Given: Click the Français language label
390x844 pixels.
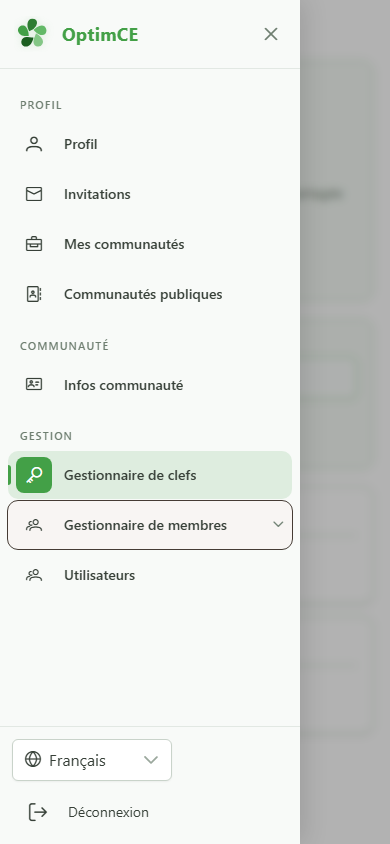Looking at the screenshot, I should [x=77, y=761].
